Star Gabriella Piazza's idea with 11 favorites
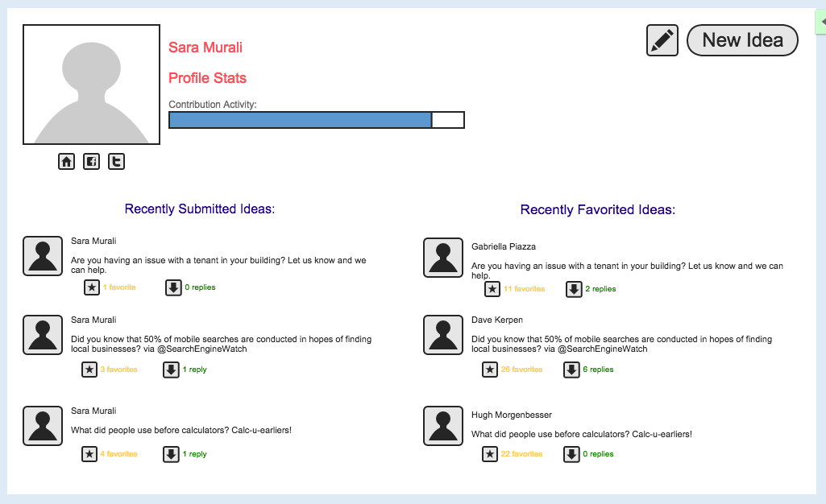The width and height of the screenshot is (826, 504). coord(492,289)
